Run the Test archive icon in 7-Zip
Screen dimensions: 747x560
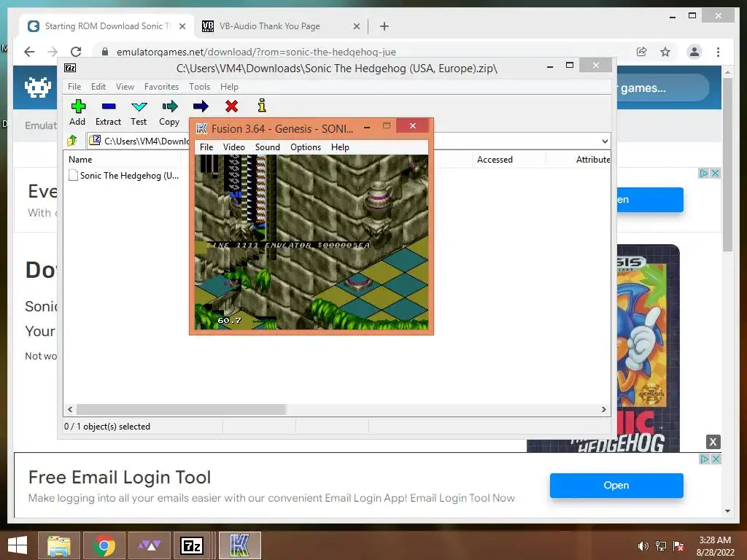139,106
